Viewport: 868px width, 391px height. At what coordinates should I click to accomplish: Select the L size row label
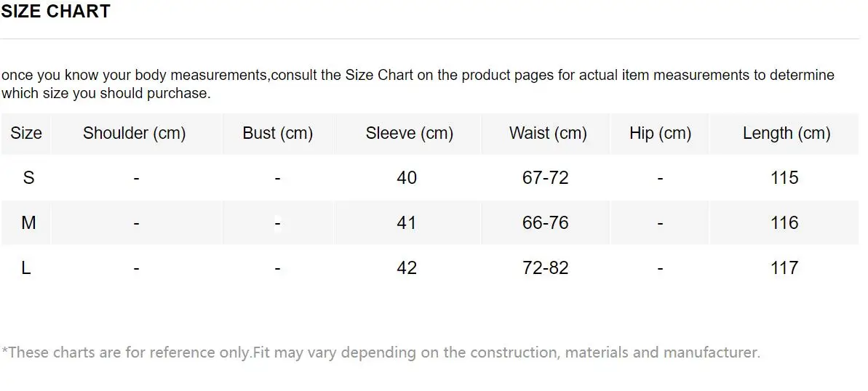click(x=26, y=267)
